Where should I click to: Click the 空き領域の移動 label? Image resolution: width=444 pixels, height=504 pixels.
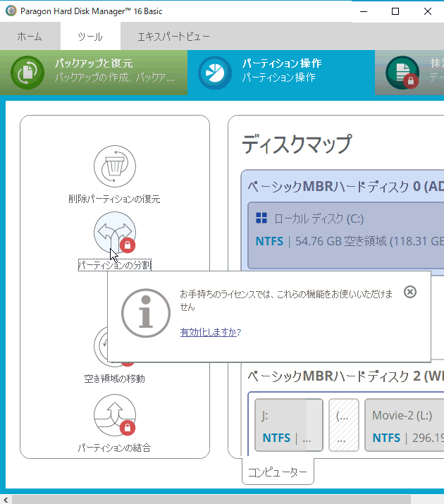coord(114,379)
